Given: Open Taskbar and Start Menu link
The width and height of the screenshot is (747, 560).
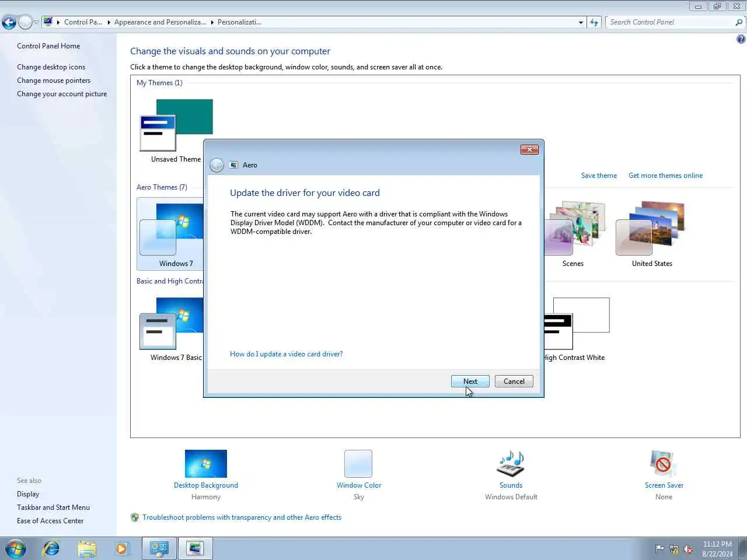Looking at the screenshot, I should (x=53, y=508).
